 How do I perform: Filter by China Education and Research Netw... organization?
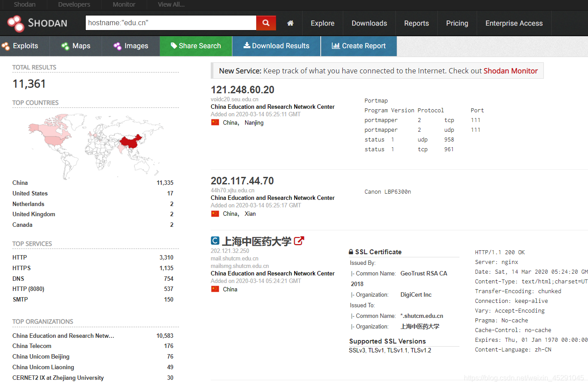click(63, 336)
